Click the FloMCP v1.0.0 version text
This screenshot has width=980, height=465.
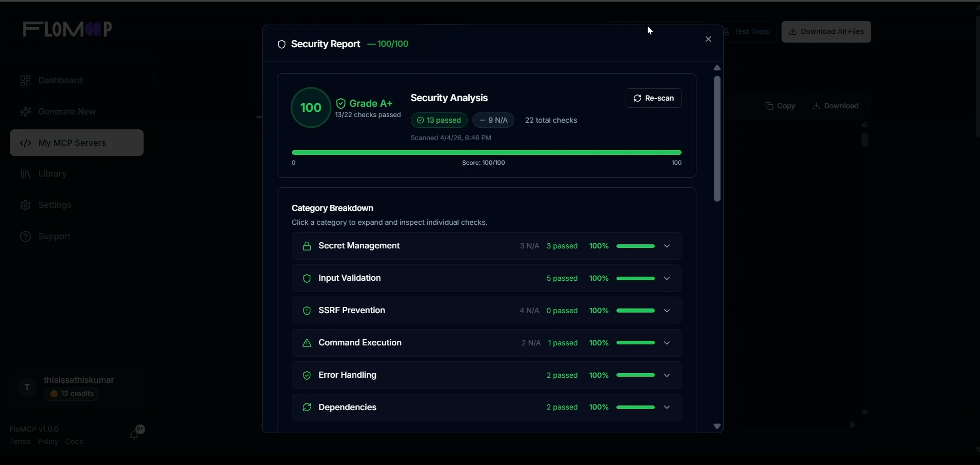coord(34,429)
